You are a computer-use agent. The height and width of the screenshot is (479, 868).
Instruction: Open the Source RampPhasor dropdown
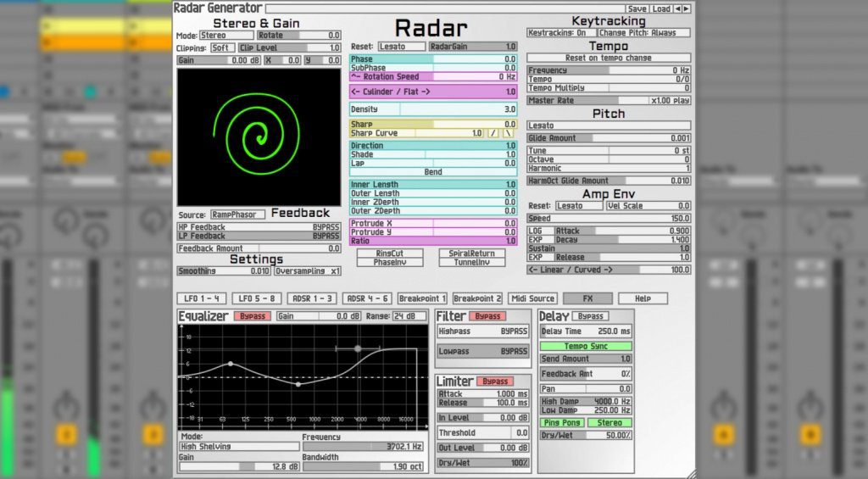pos(238,214)
